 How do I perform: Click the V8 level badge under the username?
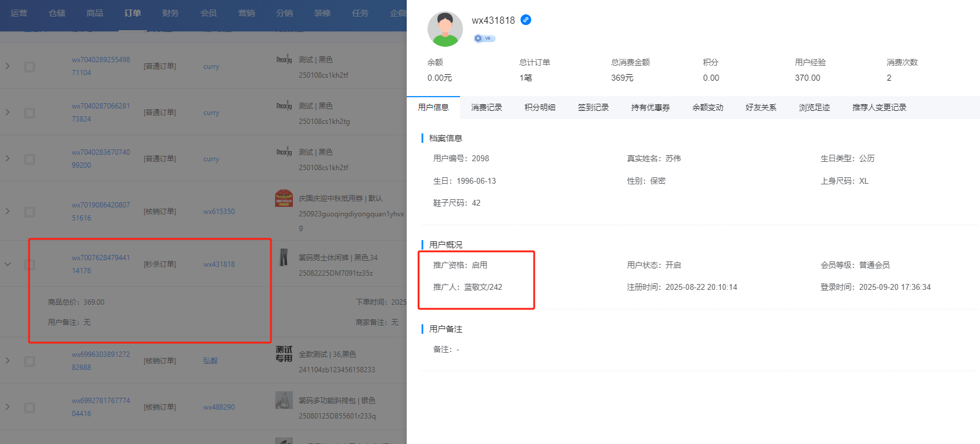tap(484, 39)
